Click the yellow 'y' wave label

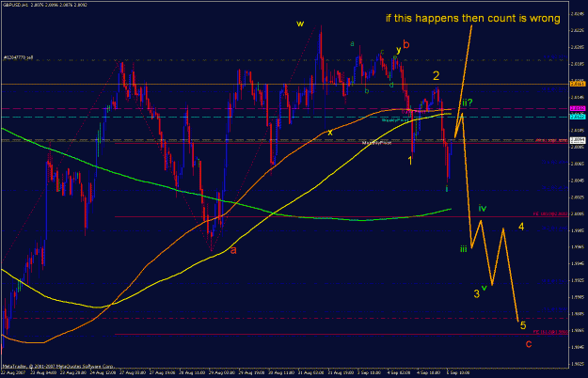[x=399, y=50]
